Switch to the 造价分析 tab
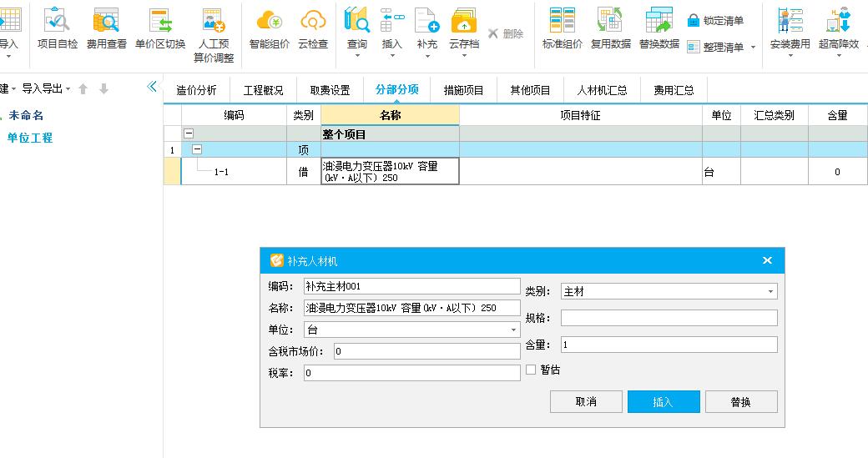This screenshot has height=458, width=868. [196, 90]
